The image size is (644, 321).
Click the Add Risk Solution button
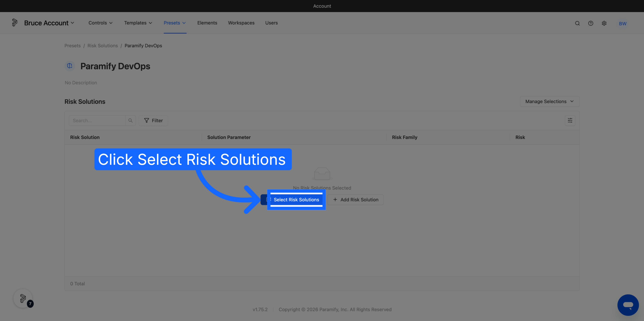pyautogui.click(x=355, y=200)
